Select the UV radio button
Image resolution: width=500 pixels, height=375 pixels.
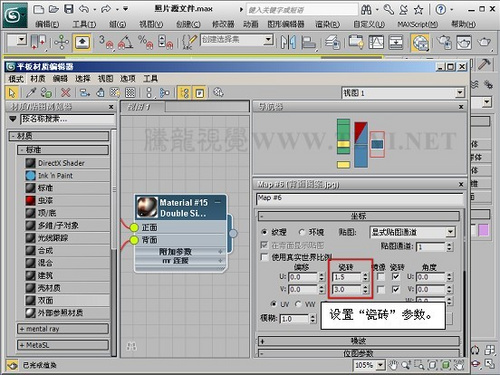tap(274, 304)
